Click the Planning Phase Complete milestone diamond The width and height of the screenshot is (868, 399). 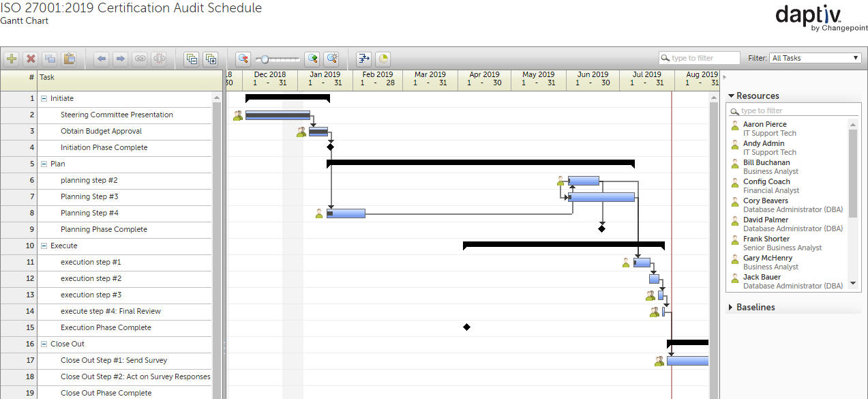click(601, 228)
